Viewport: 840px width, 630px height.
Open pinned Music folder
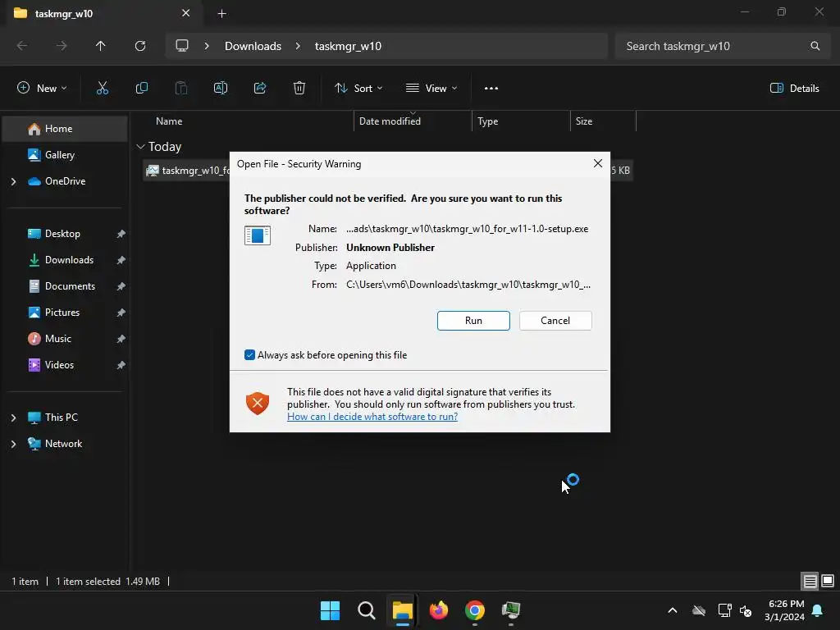(x=64, y=339)
